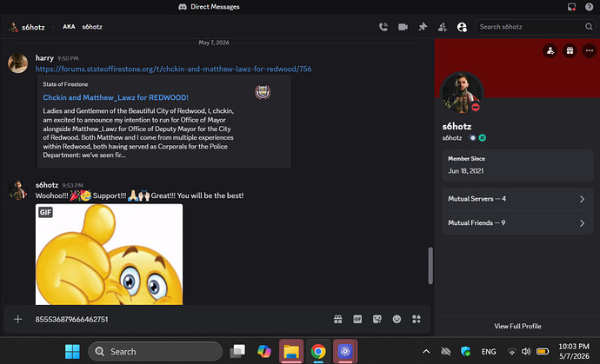Open the GIF picker
Viewport: 600px width, 364px height.
(357, 320)
